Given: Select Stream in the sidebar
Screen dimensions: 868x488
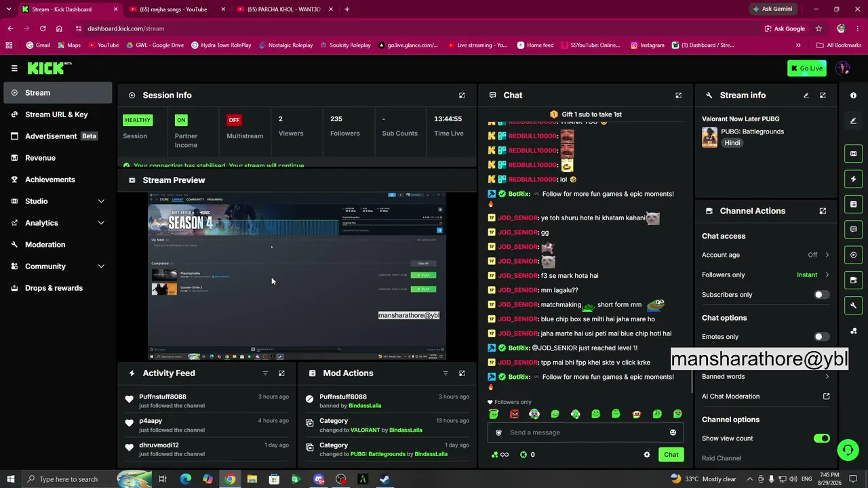Looking at the screenshot, I should pos(58,93).
